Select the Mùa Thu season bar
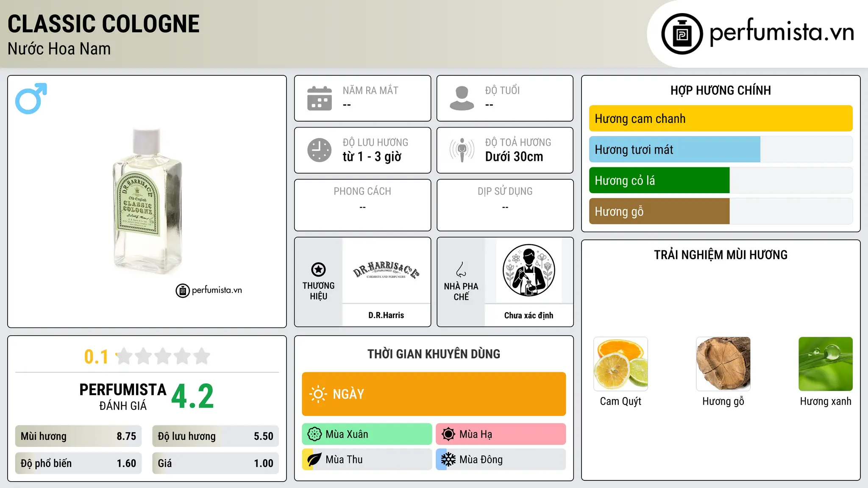The width and height of the screenshot is (868, 488). 367,460
